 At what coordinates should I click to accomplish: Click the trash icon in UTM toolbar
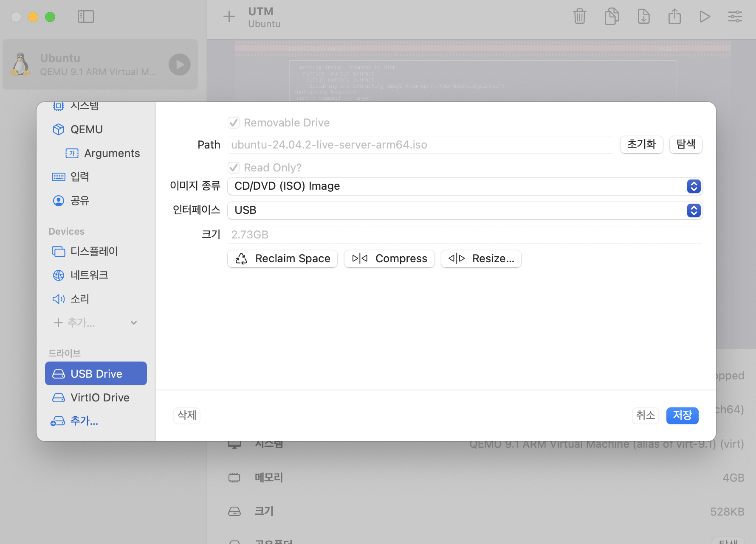tap(580, 17)
